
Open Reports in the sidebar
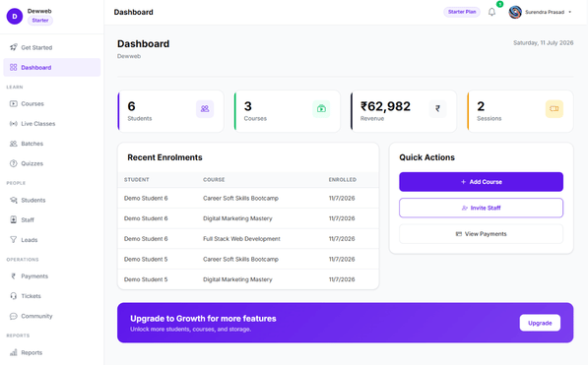[52, 352]
